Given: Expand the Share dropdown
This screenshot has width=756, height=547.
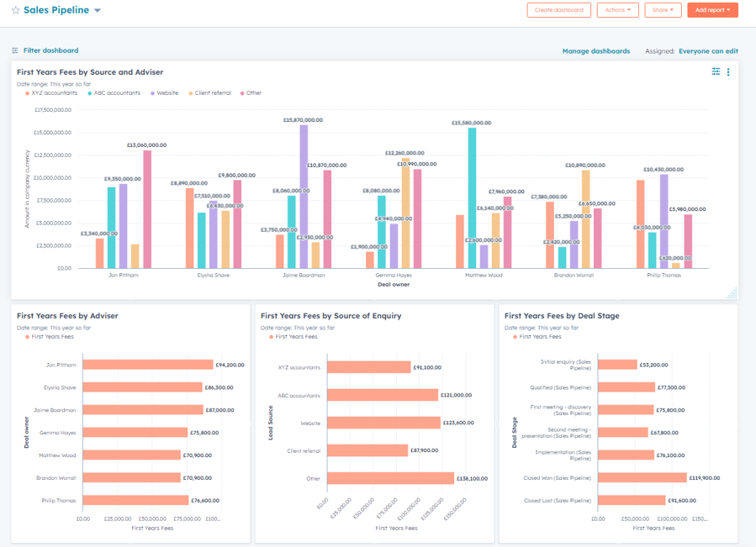Looking at the screenshot, I should click(663, 10).
